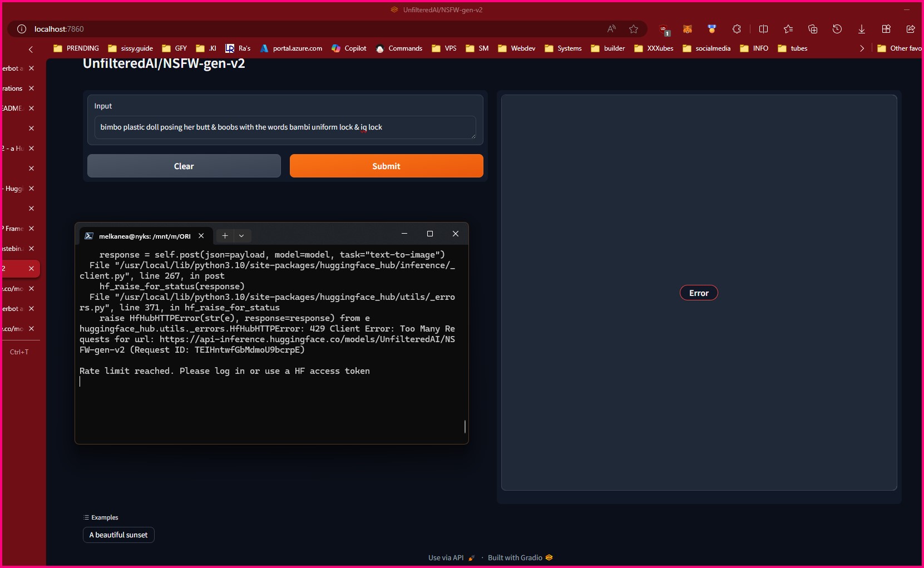924x568 pixels.
Task: Click the Read Aloud icon in address bar
Action: pos(611,29)
